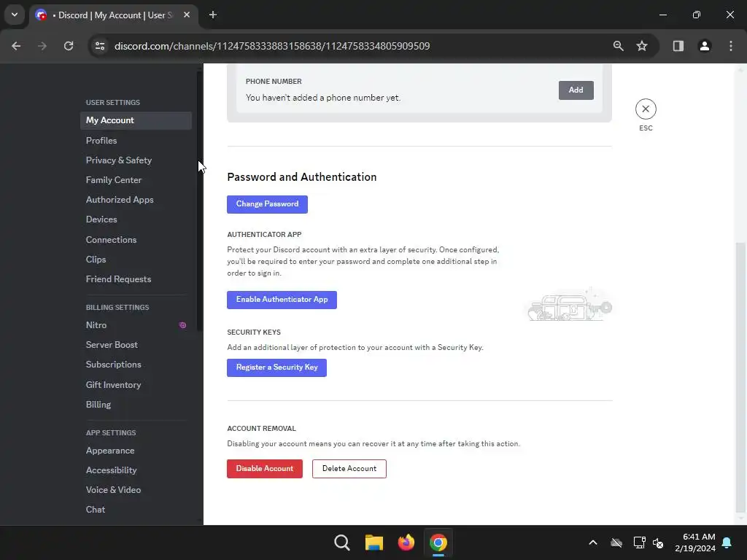Reload the Discord page

coord(69,46)
